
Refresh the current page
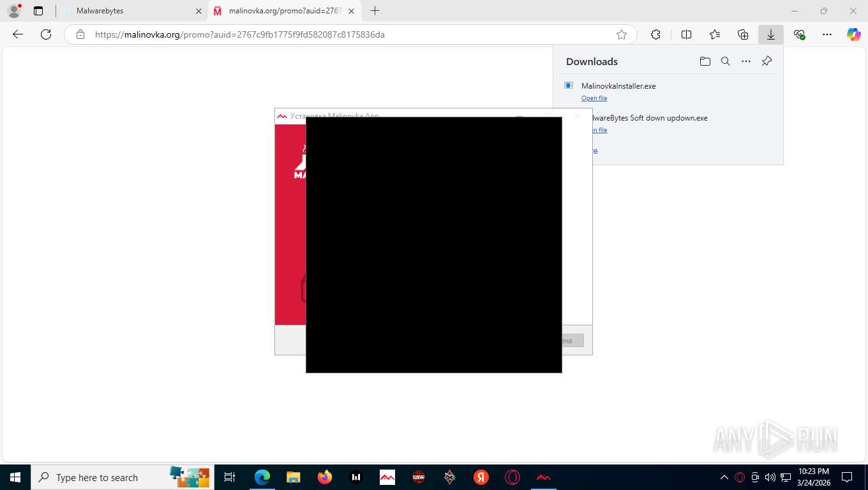click(x=46, y=34)
